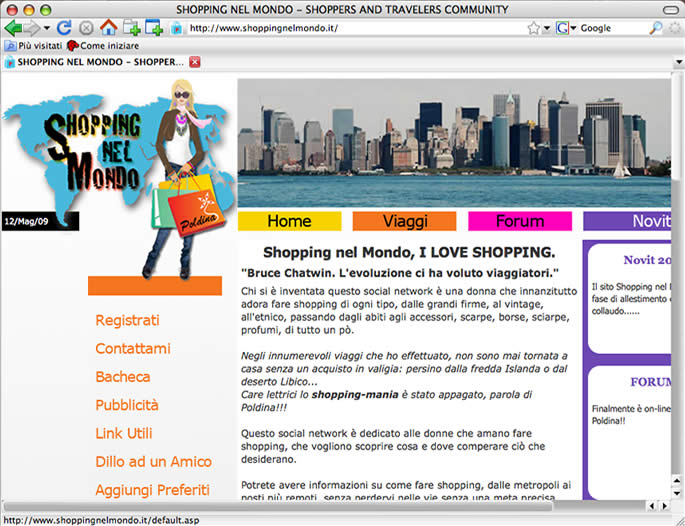Close the Shopping nel Mondo tab

tap(195, 62)
